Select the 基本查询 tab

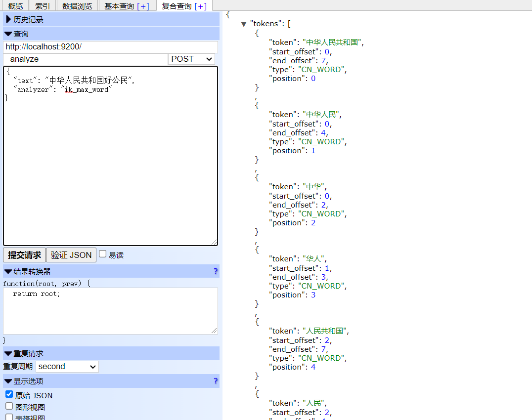point(119,6)
